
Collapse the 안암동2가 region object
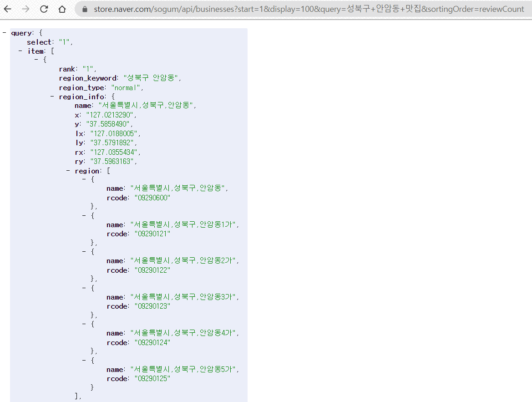pyautogui.click(x=84, y=251)
